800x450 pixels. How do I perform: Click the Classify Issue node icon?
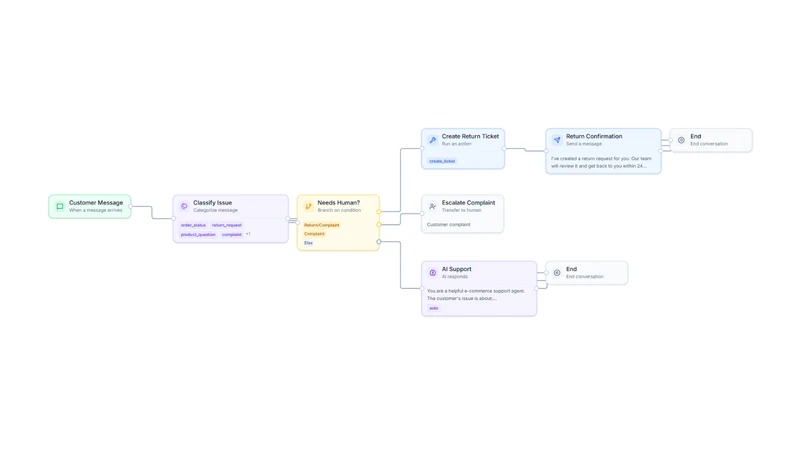pyautogui.click(x=184, y=207)
